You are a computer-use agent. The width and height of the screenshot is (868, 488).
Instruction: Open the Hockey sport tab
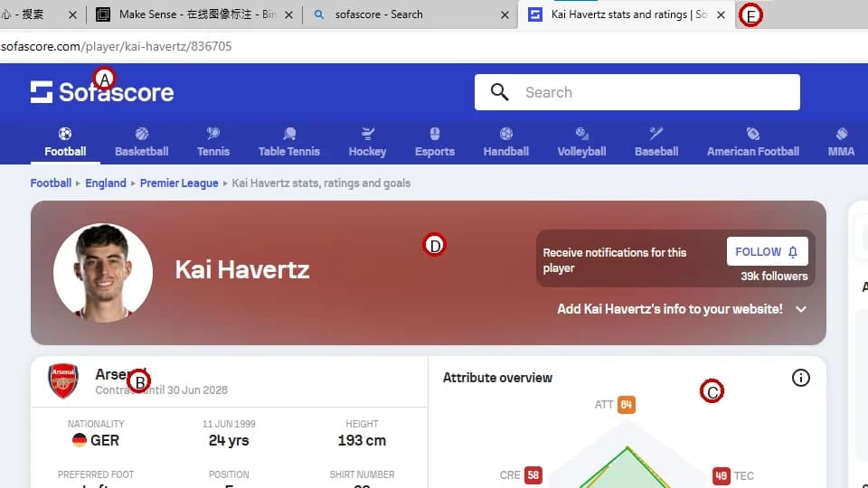pyautogui.click(x=368, y=142)
